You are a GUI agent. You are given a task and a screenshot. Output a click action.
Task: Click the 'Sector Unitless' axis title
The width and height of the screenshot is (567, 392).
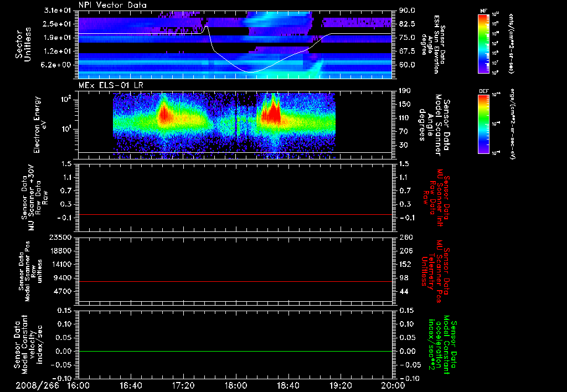pyautogui.click(x=23, y=44)
